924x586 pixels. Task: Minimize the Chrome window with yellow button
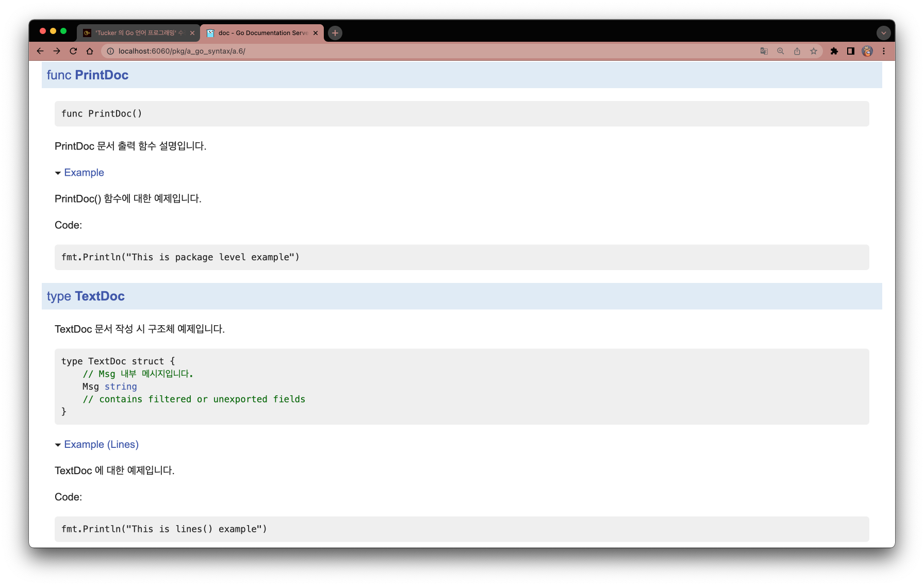coord(53,31)
